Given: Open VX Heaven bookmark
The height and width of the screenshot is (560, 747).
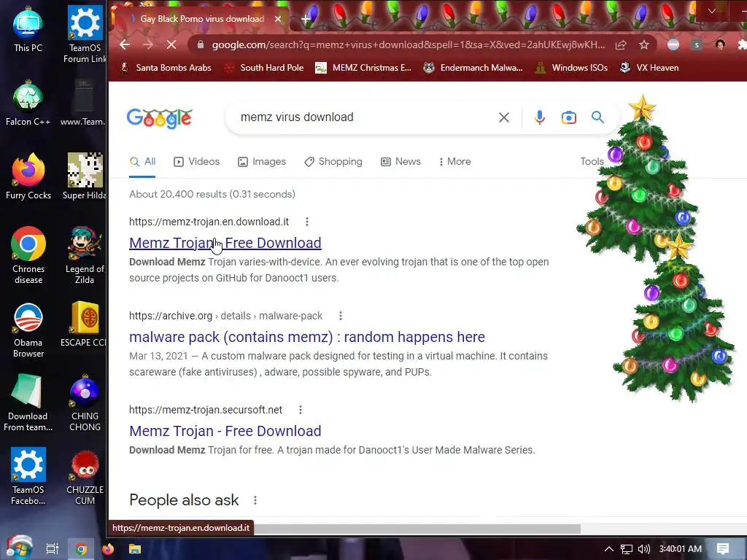Looking at the screenshot, I should pyautogui.click(x=649, y=68).
